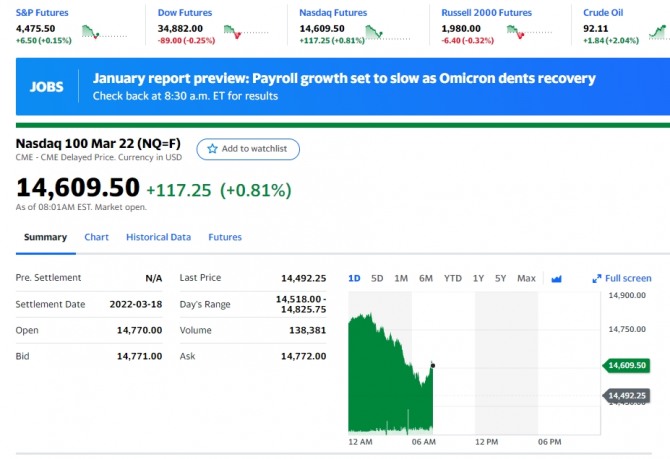Click the green 14,609.50 price marker on chart
The image size is (670, 459).
627,366
